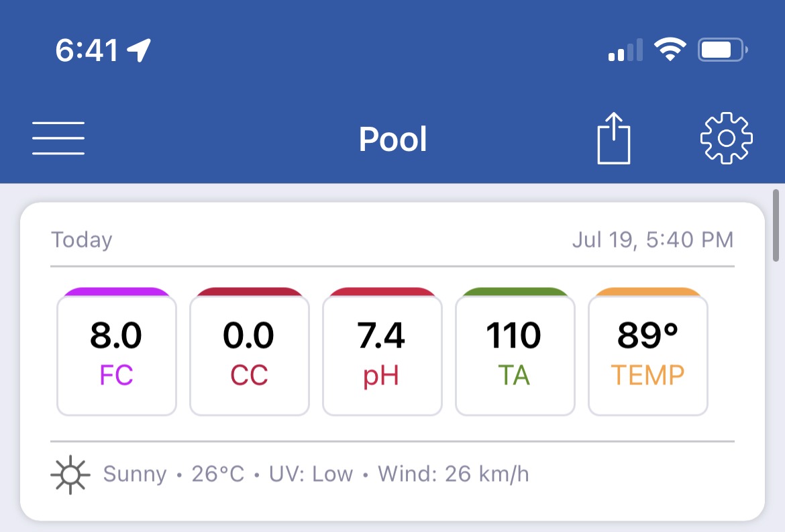Image resolution: width=785 pixels, height=532 pixels.
Task: Tap the cellular signal bars
Action: point(625,50)
